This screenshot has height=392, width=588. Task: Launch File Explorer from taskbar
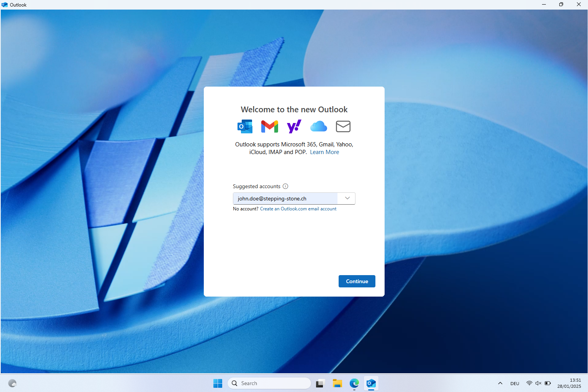click(337, 383)
